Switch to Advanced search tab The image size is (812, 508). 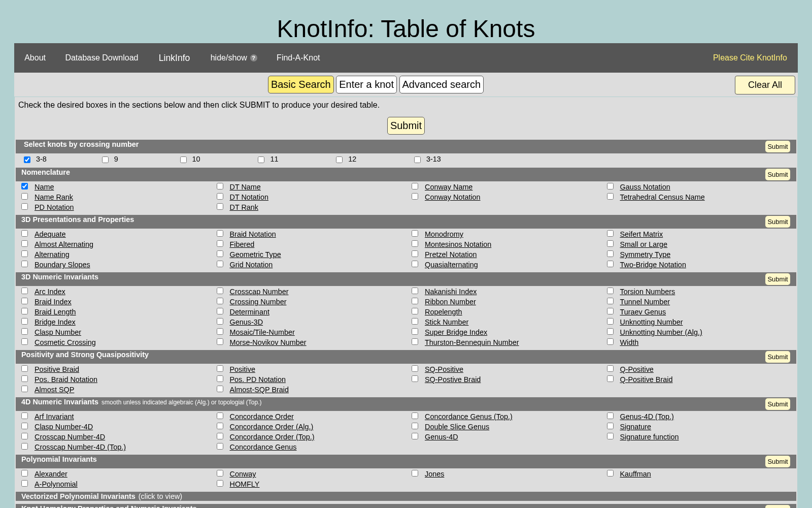tap(442, 85)
